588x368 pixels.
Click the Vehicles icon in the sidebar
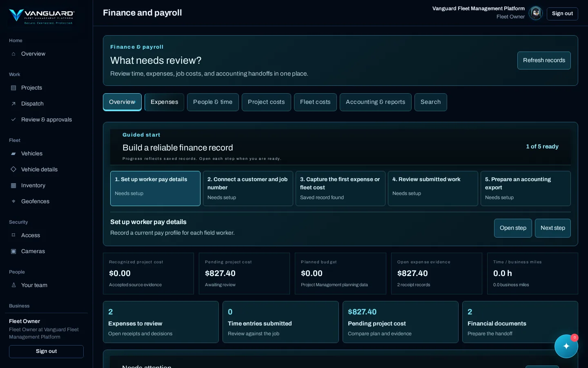coord(13,154)
